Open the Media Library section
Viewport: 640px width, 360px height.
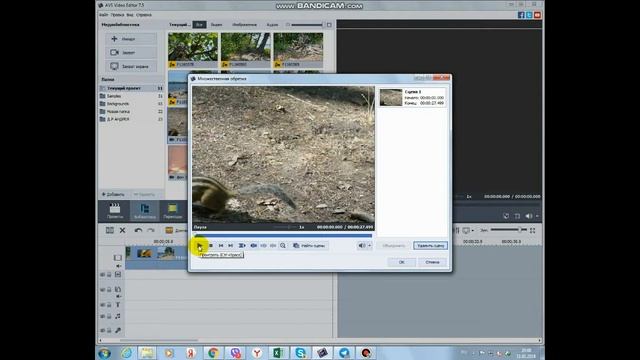tap(144, 211)
